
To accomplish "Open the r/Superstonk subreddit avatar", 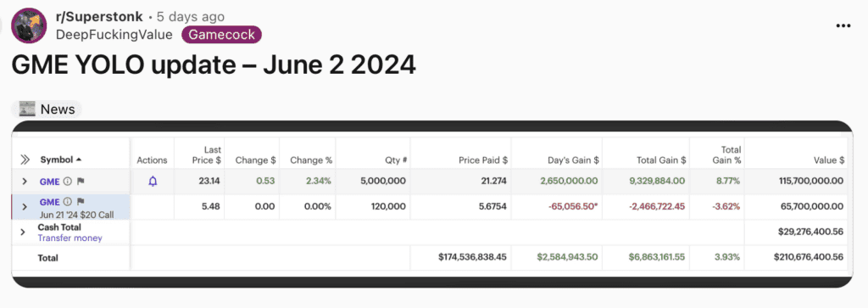I will (29, 25).
